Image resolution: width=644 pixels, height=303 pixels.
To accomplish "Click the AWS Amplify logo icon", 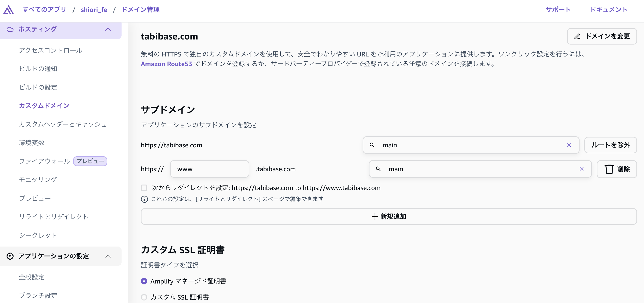I will pos(8,10).
